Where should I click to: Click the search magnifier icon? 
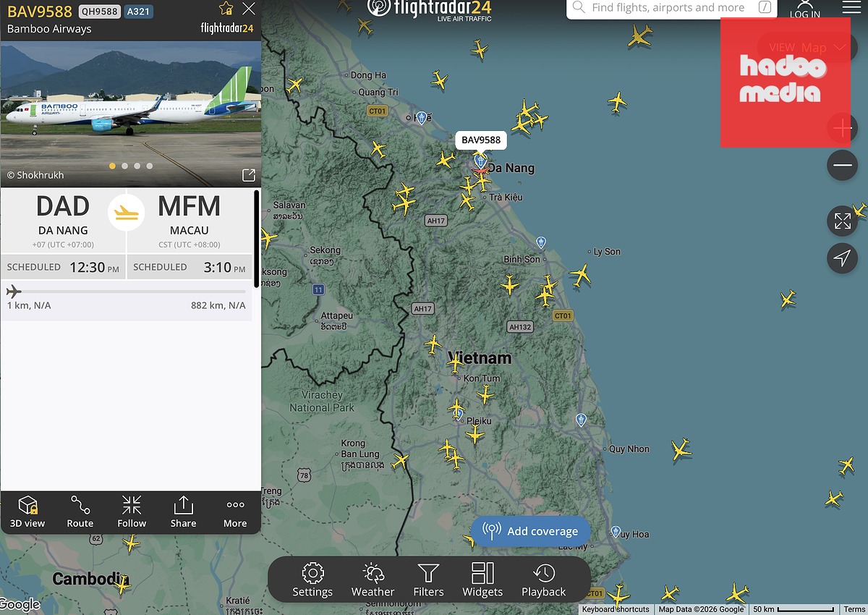[579, 8]
